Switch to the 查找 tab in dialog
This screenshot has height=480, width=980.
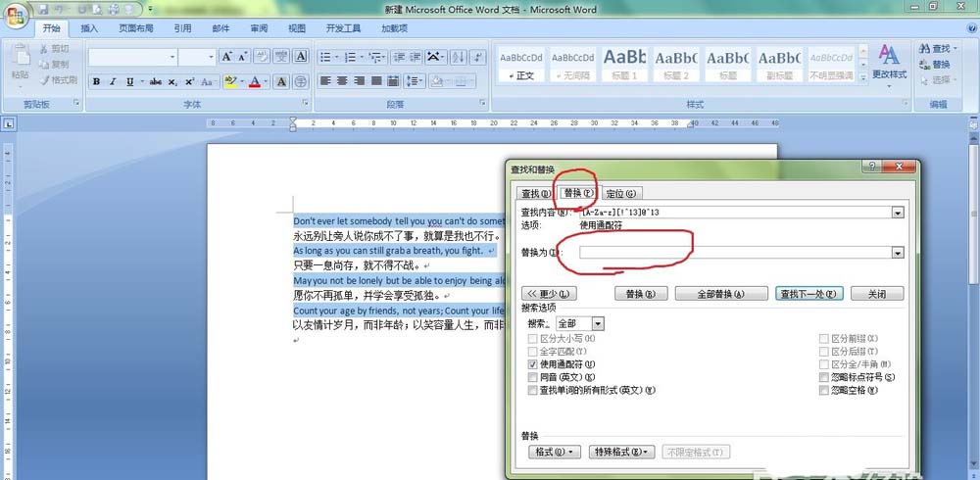click(x=536, y=193)
